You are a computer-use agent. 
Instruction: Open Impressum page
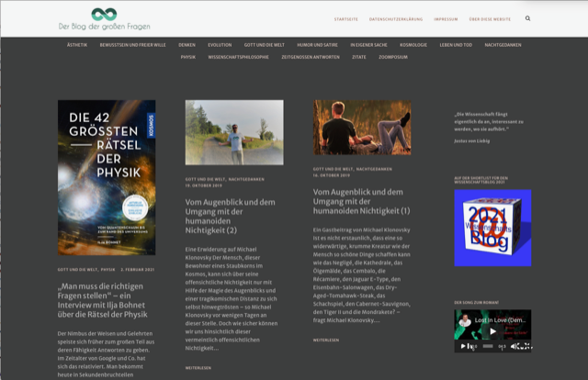[446, 19]
